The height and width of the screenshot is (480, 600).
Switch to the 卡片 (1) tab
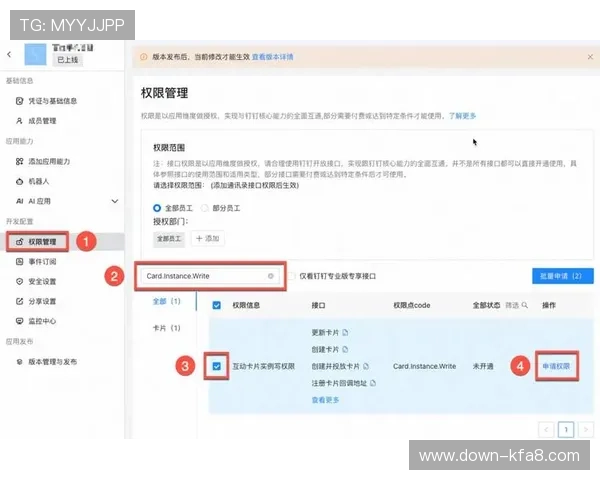click(166, 328)
